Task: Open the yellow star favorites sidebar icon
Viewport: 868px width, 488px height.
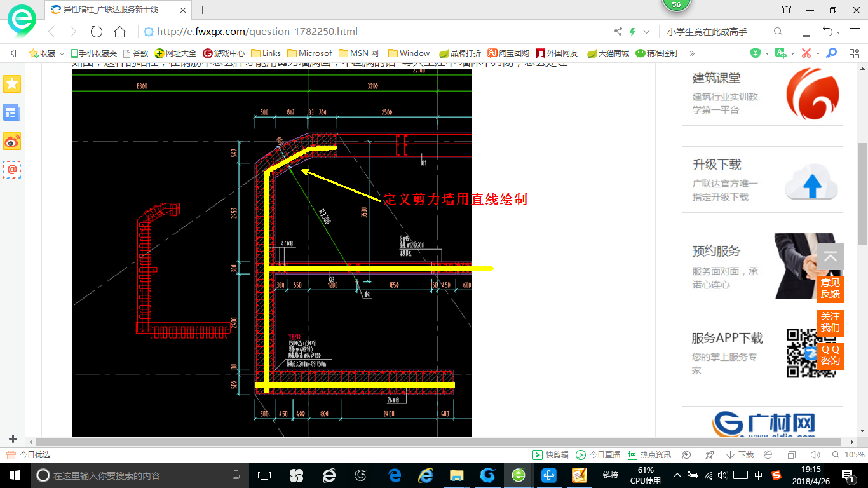Action: click(x=12, y=84)
